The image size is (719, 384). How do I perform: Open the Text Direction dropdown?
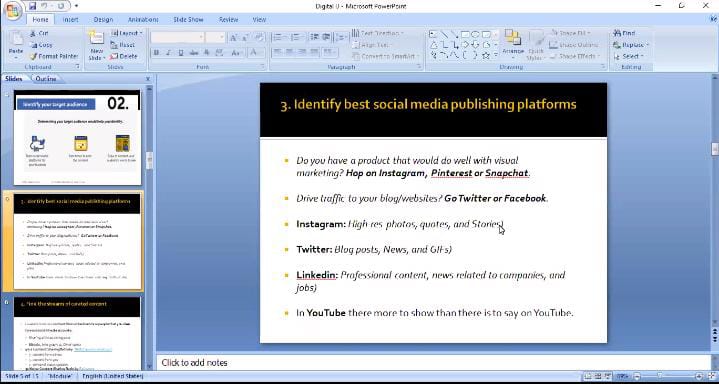click(x=378, y=33)
